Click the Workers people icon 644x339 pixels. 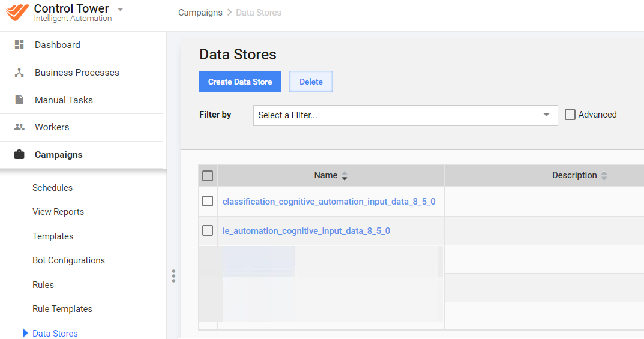19,127
